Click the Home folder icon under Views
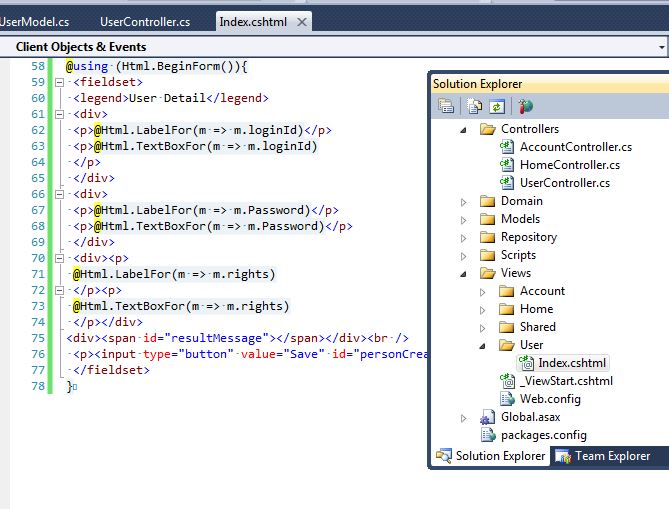Screen dimensions: 669x509 tap(506, 309)
